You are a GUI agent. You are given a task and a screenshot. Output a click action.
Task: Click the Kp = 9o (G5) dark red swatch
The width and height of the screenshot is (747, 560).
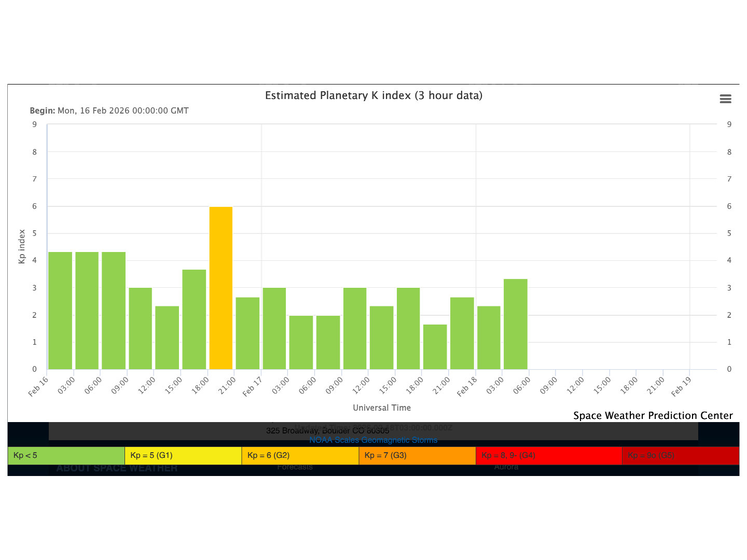click(x=680, y=455)
